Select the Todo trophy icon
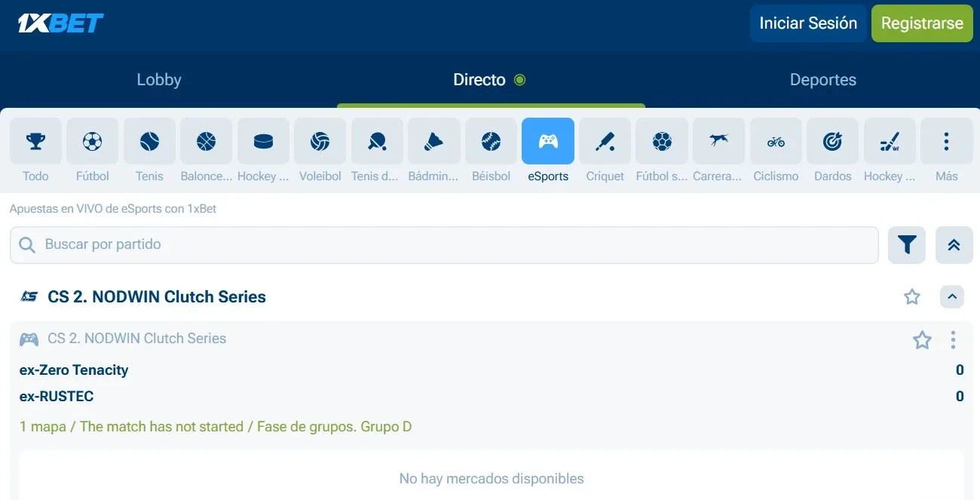 click(35, 141)
